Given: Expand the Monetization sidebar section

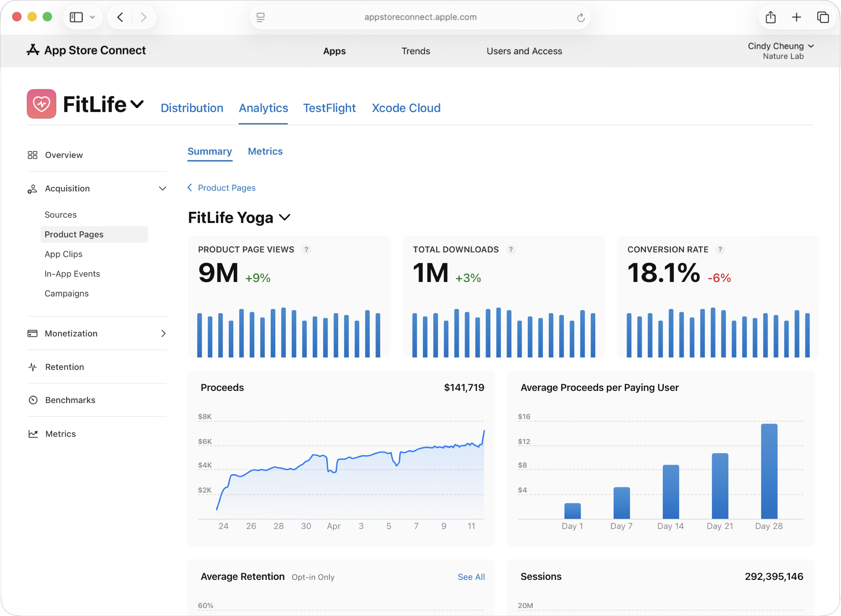Looking at the screenshot, I should pyautogui.click(x=163, y=333).
